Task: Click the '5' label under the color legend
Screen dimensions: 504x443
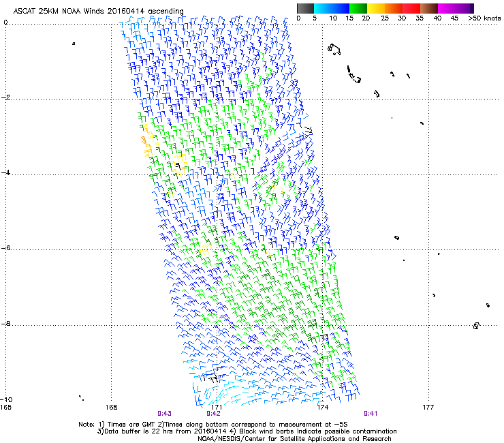Action: click(315, 18)
